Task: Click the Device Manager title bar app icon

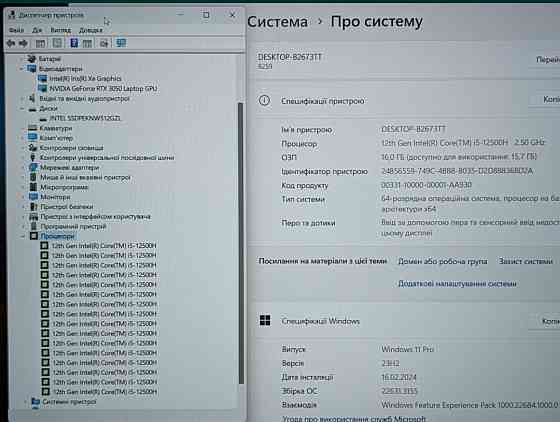Action: [12, 15]
